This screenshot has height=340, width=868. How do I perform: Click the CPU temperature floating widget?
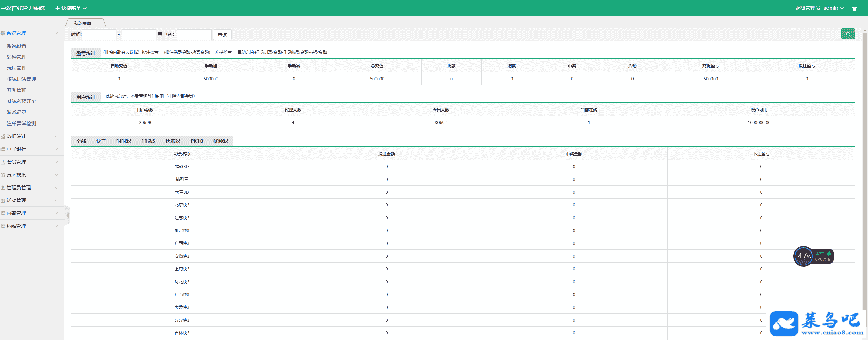click(813, 256)
